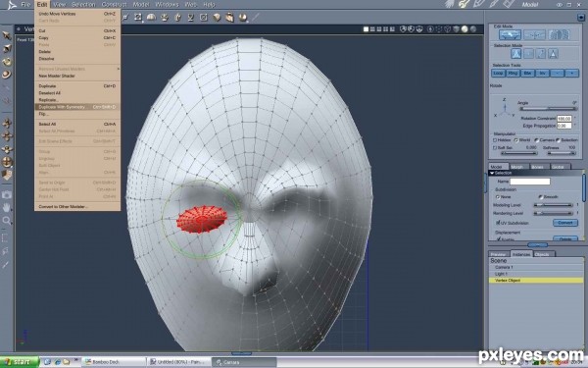Image resolution: width=588 pixels, height=368 pixels.
Task: Click the Inv selection tool button
Action: pyautogui.click(x=542, y=74)
